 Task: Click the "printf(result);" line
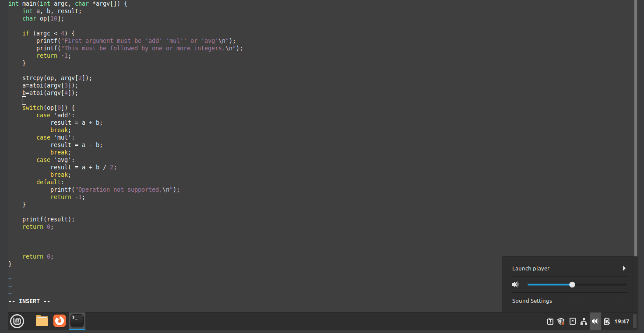(x=49, y=219)
